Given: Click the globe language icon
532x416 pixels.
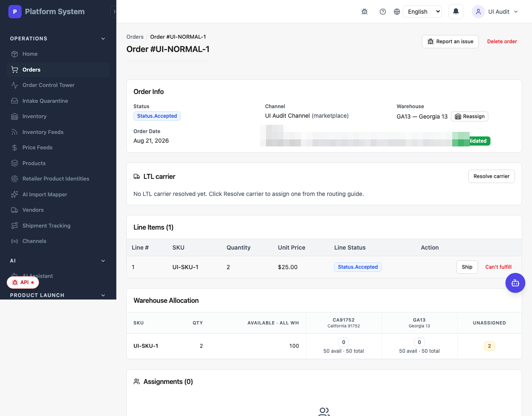Looking at the screenshot, I should click(397, 12).
